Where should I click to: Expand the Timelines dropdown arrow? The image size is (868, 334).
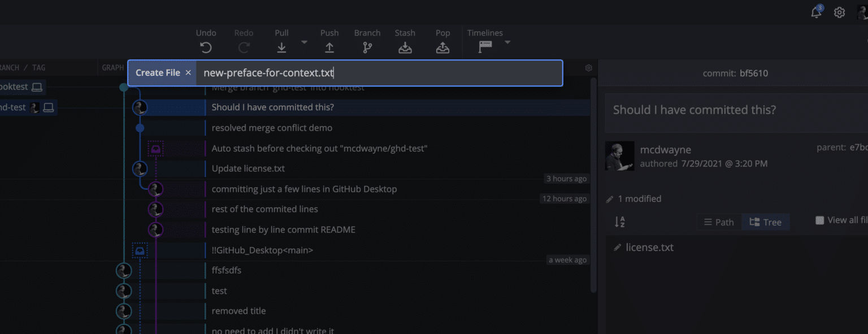point(507,42)
